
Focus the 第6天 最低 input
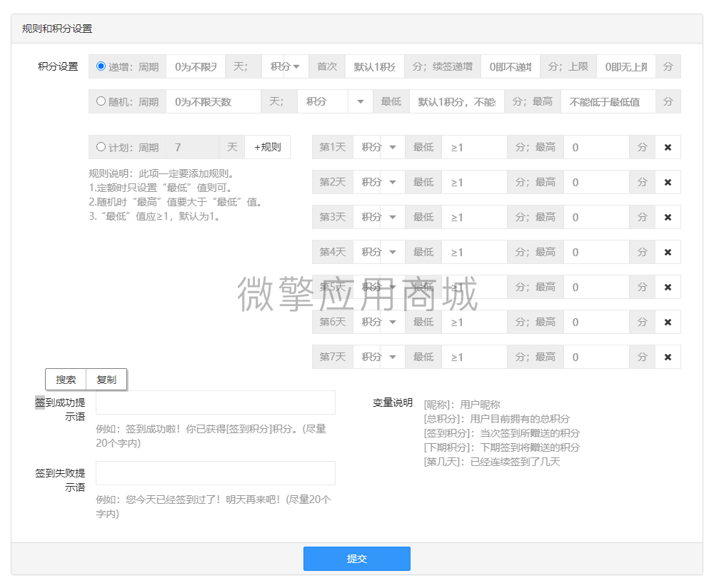[x=474, y=323]
